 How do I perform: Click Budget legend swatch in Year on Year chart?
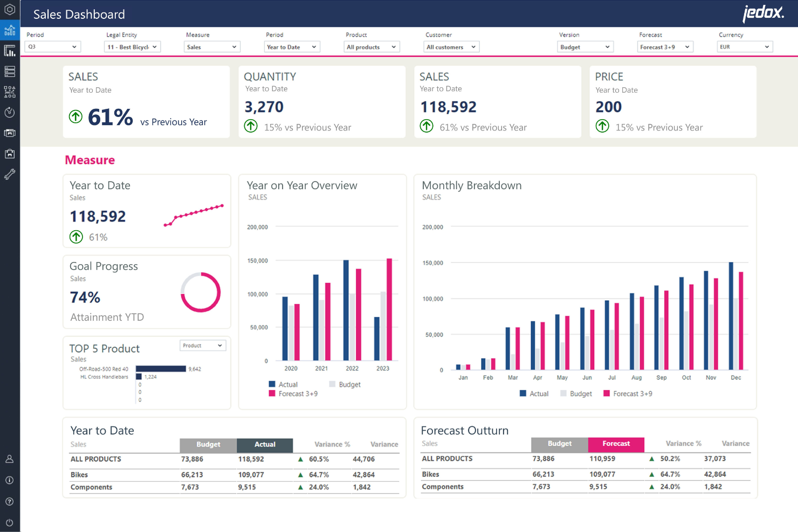pos(333,384)
